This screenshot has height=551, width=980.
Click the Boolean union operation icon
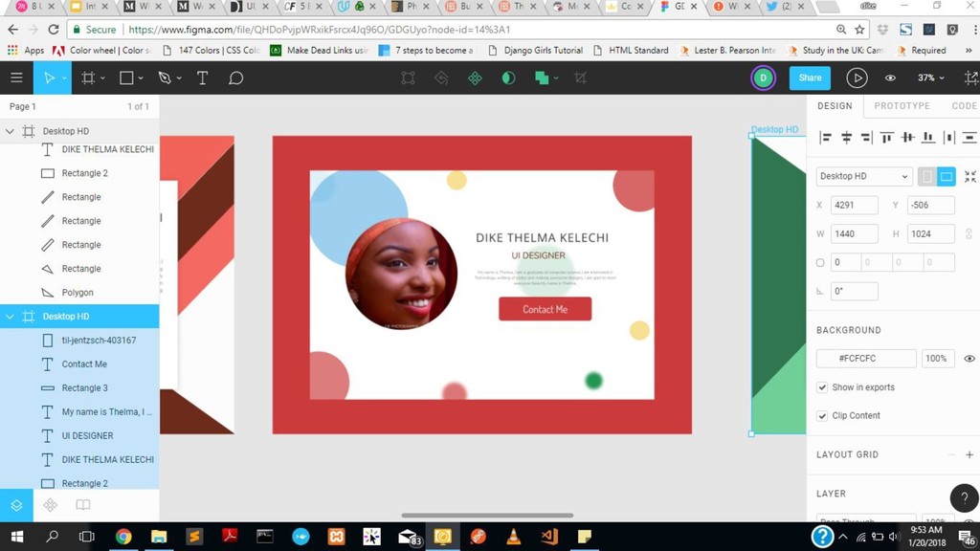(542, 78)
